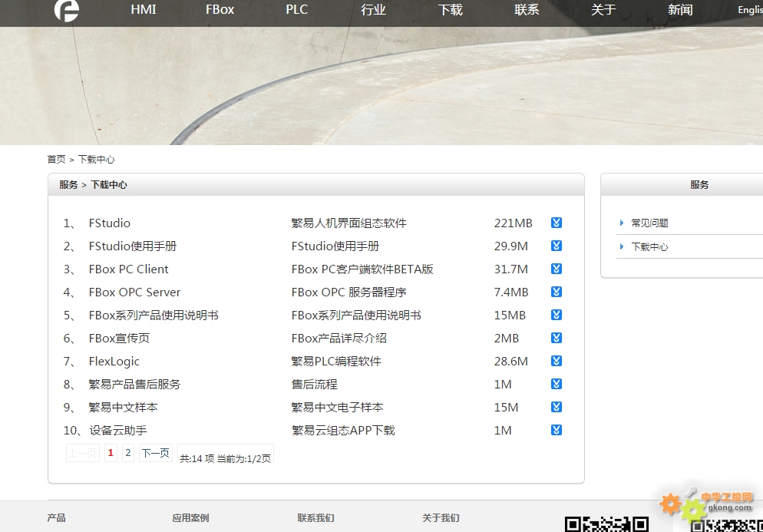Viewport: 763px width, 532px height.
Task: Open the HMI menu
Action: click(144, 10)
